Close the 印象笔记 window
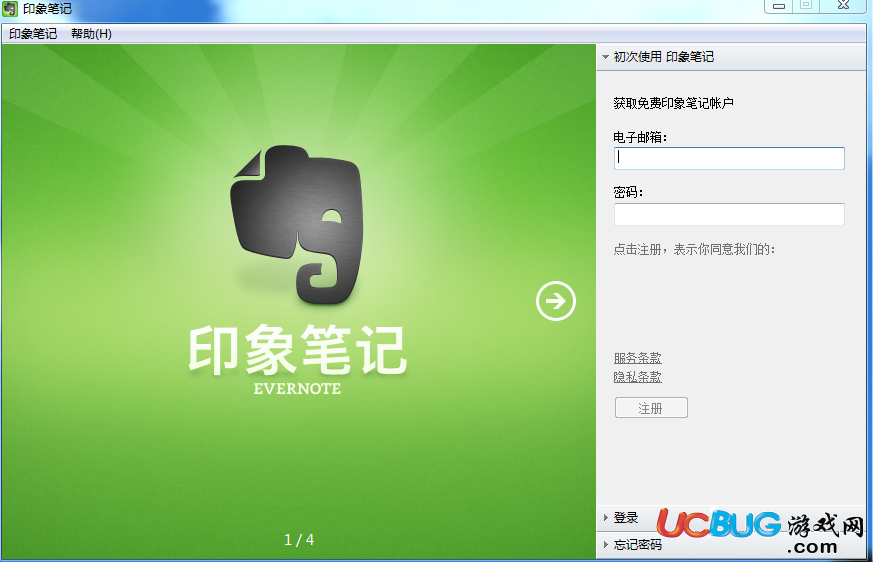Image resolution: width=873 pixels, height=562 pixels. coord(843,6)
